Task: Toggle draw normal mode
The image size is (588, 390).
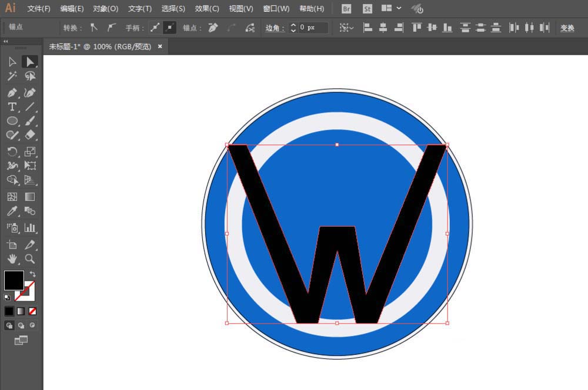Action: [9, 325]
